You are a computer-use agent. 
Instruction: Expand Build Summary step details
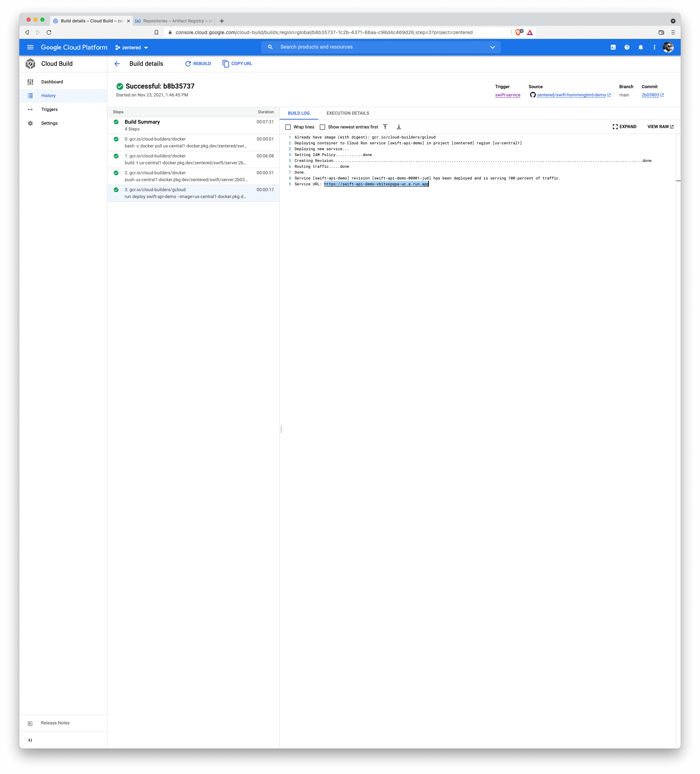click(142, 122)
